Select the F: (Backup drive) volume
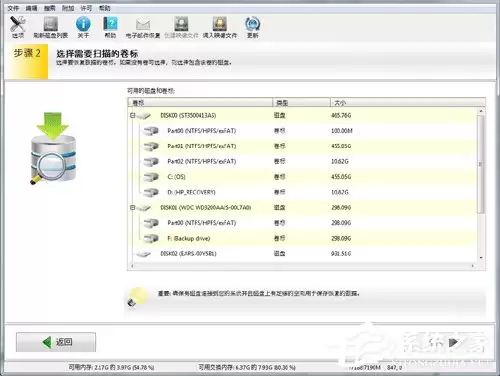 [x=302, y=238]
